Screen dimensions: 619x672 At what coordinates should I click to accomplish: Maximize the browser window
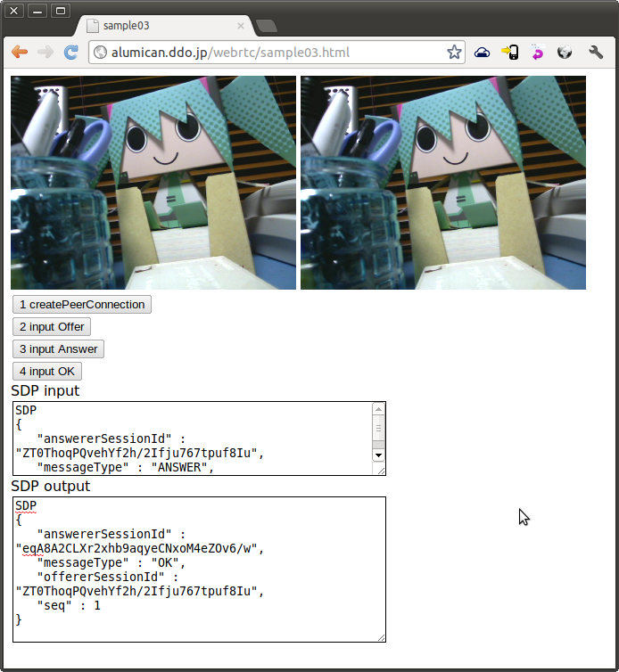click(x=61, y=11)
